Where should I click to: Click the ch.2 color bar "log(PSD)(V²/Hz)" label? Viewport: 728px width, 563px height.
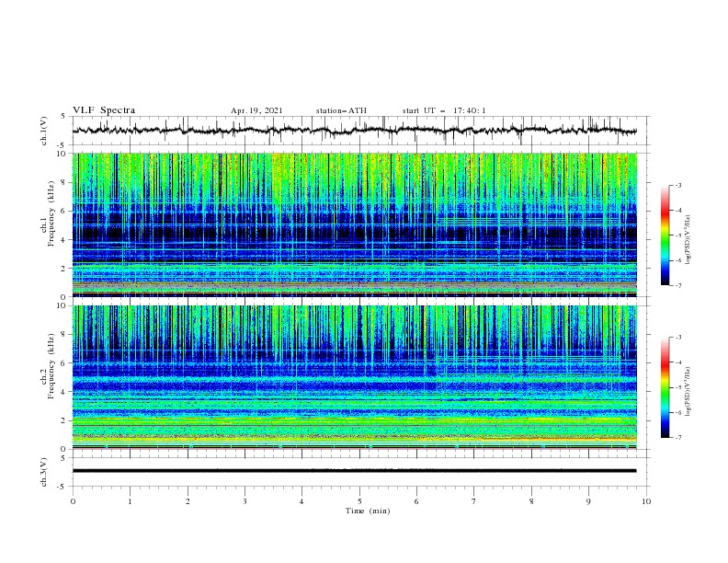[x=688, y=392]
